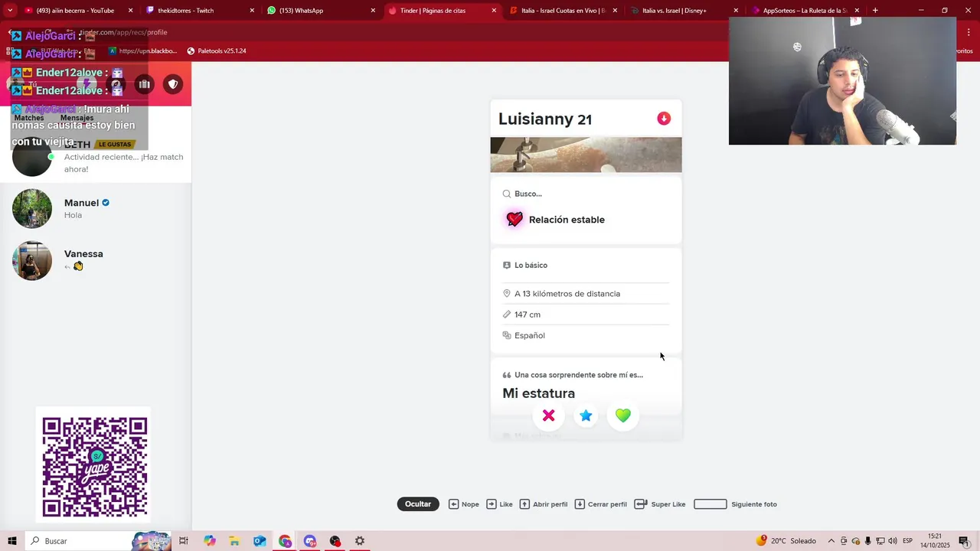Image resolution: width=980 pixels, height=551 pixels.
Task: Switch to Italia - Israel Cuotas en Vivo tab
Action: tap(563, 11)
